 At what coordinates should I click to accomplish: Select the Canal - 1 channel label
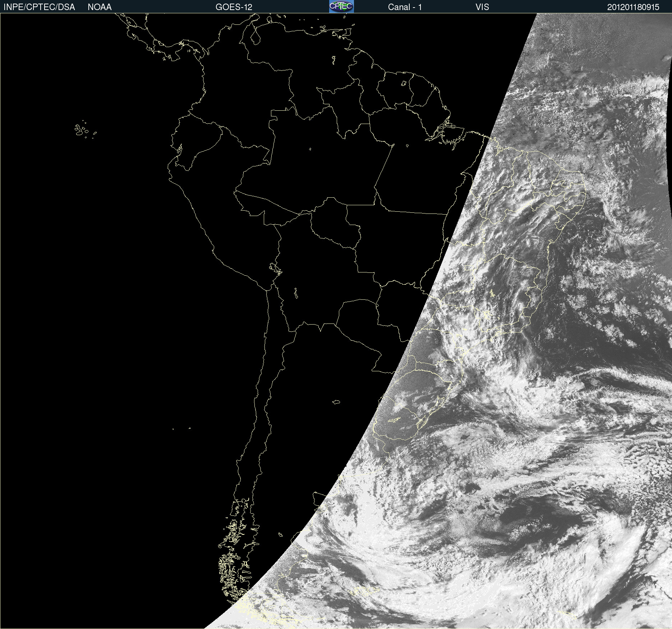coord(405,7)
